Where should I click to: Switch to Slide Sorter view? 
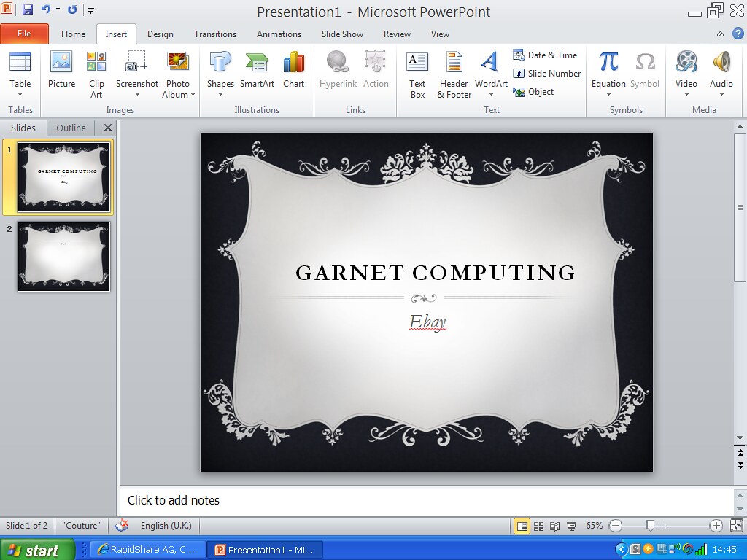click(x=539, y=526)
